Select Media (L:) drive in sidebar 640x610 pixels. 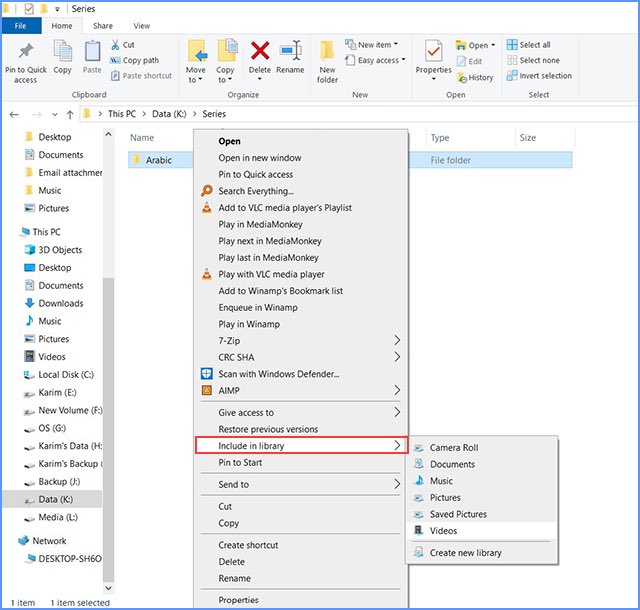click(x=51, y=517)
